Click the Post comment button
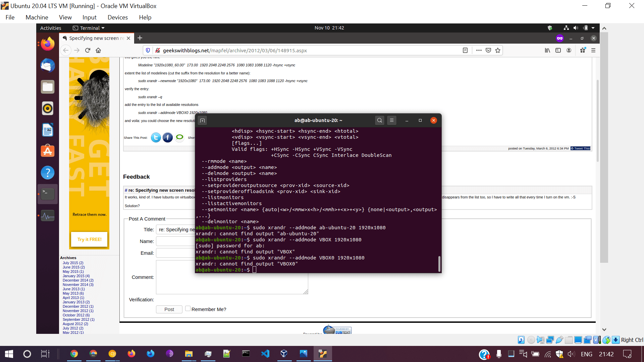This screenshot has width=644, height=362. coord(169,309)
